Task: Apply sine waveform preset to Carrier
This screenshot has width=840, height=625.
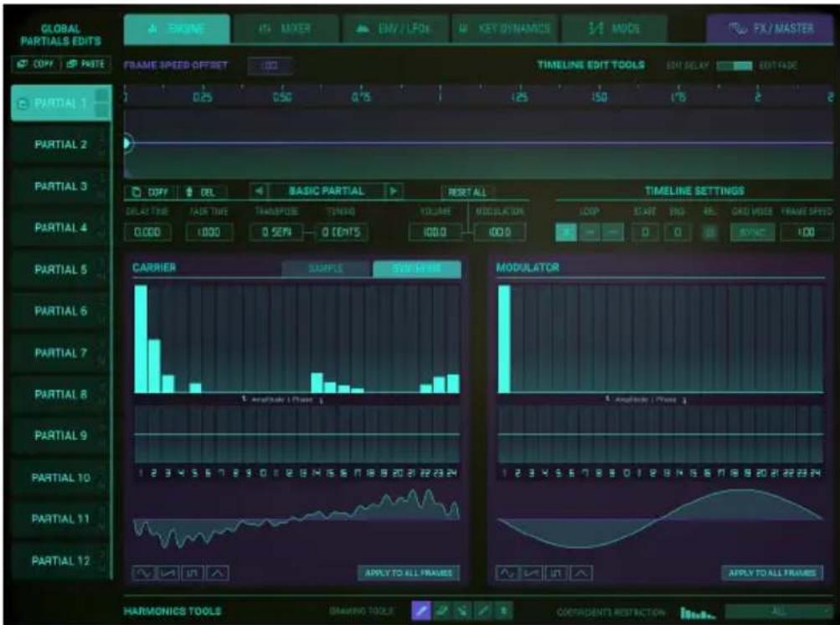Action: (x=143, y=573)
